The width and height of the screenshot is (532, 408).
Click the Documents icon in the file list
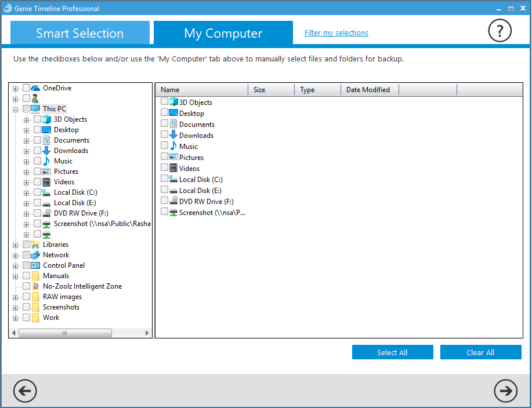pos(173,123)
